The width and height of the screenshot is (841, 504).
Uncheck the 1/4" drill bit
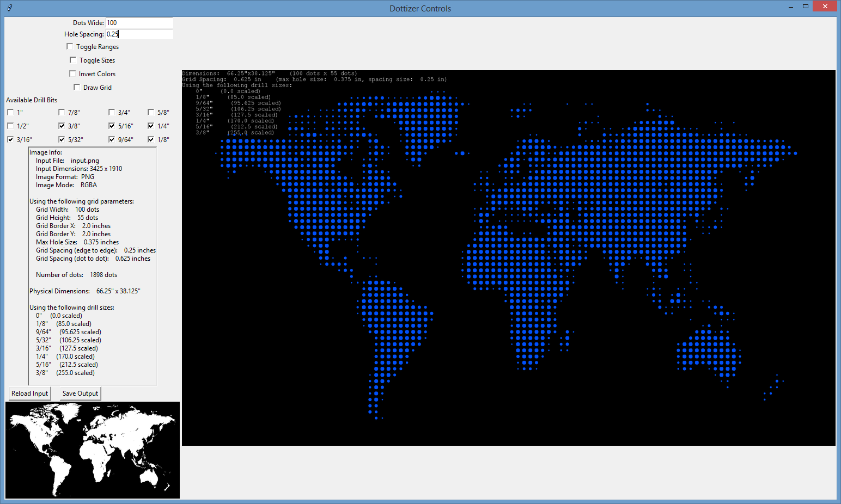coord(151,126)
